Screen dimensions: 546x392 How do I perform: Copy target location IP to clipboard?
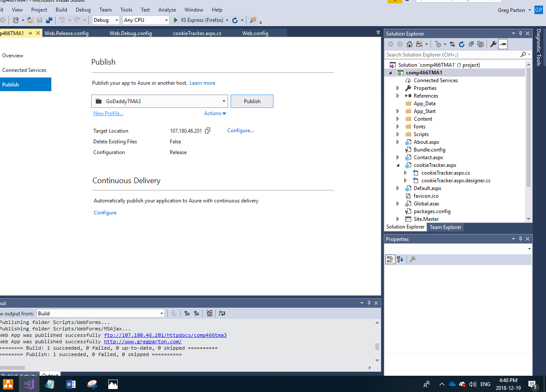point(208,131)
